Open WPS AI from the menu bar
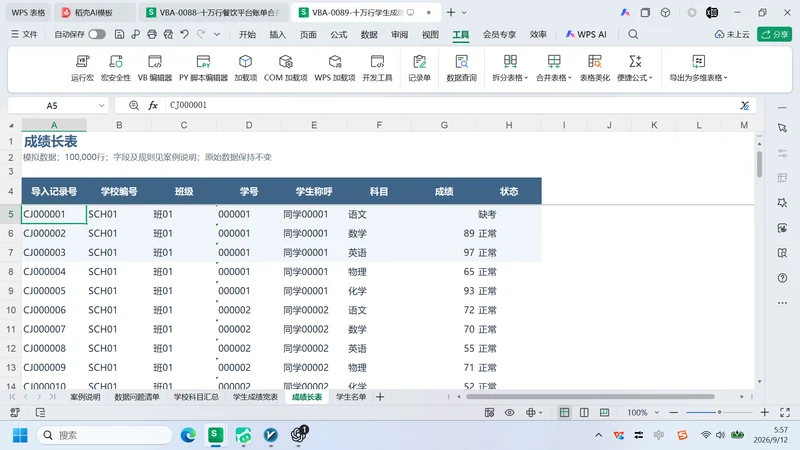Viewport: 800px width, 450px height. [586, 34]
